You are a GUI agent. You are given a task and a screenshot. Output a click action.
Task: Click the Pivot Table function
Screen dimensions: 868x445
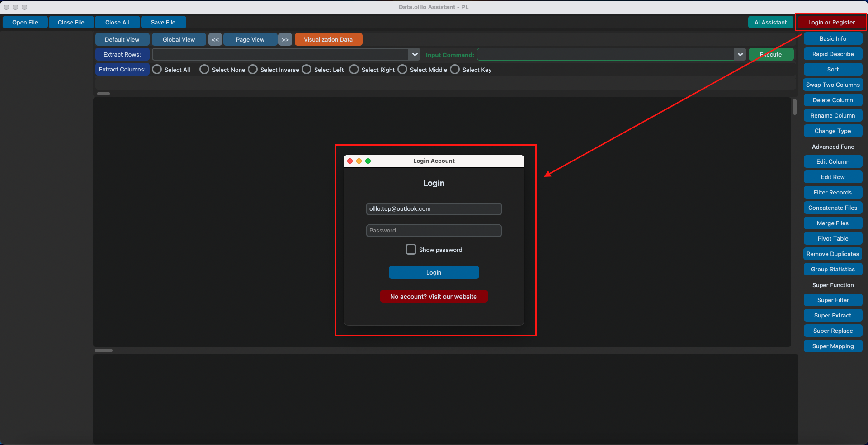coord(833,239)
